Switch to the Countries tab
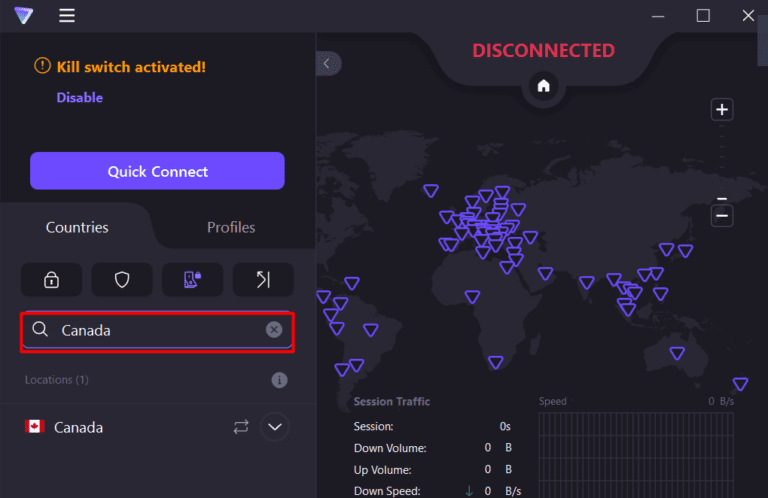Viewport: 768px width, 498px height. [x=77, y=227]
